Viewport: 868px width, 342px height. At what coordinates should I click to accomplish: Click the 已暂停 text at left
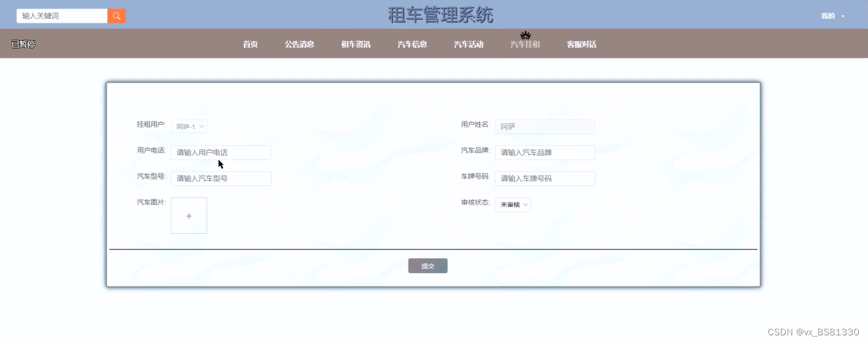24,44
